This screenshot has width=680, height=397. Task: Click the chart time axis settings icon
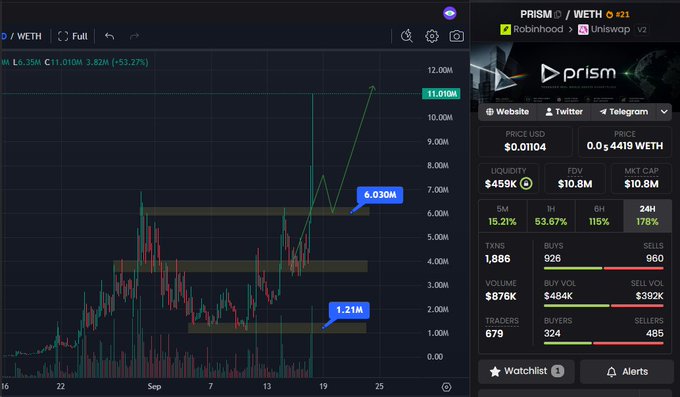[x=446, y=387]
